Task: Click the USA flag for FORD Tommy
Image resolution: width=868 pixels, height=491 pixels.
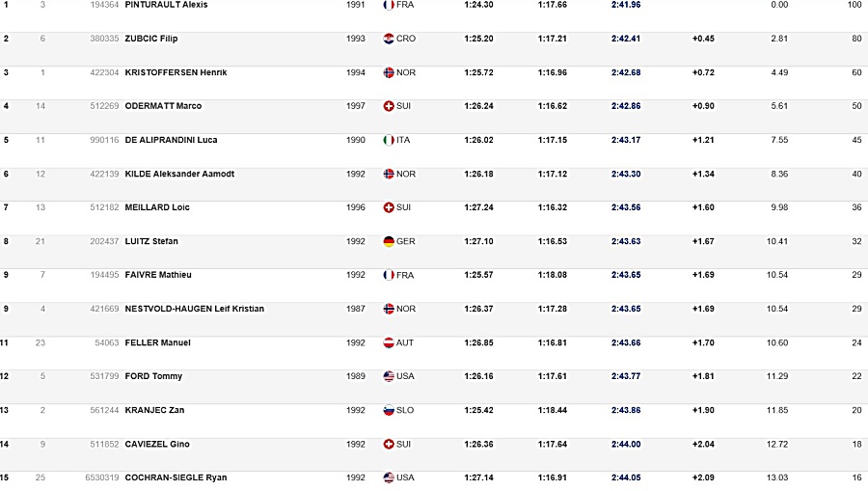Action: click(x=389, y=376)
